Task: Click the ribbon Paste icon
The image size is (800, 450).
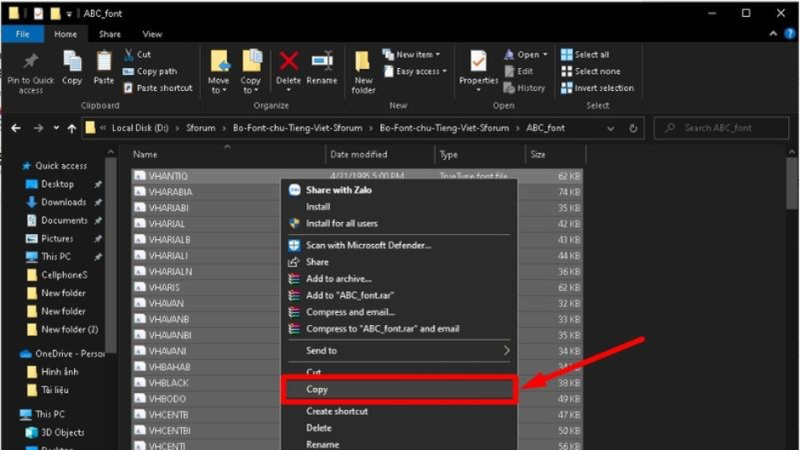Action: coord(104,63)
